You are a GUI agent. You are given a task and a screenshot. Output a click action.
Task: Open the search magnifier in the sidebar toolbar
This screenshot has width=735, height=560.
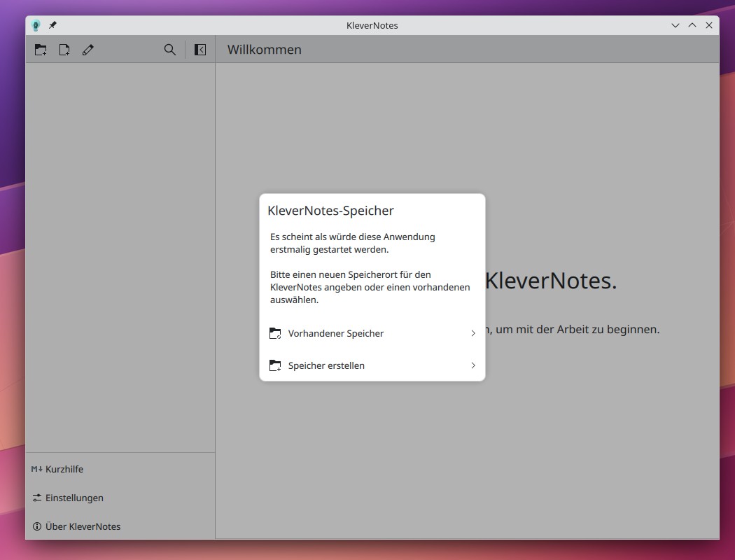(169, 50)
